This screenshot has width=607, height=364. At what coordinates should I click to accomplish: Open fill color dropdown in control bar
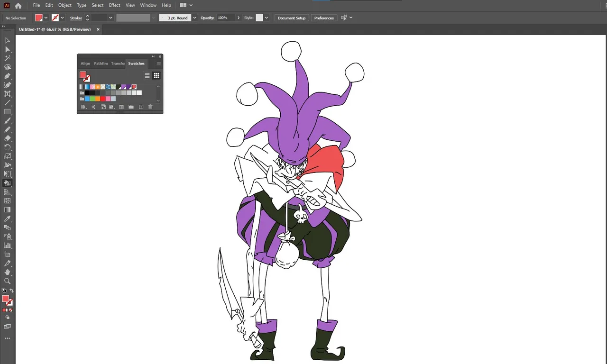tap(46, 18)
